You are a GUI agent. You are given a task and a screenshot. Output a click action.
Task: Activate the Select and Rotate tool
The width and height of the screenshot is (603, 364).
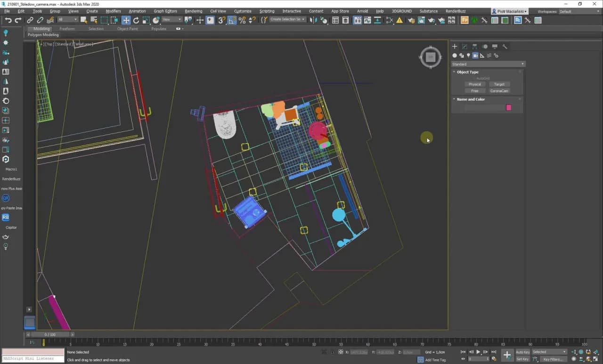coord(136,20)
